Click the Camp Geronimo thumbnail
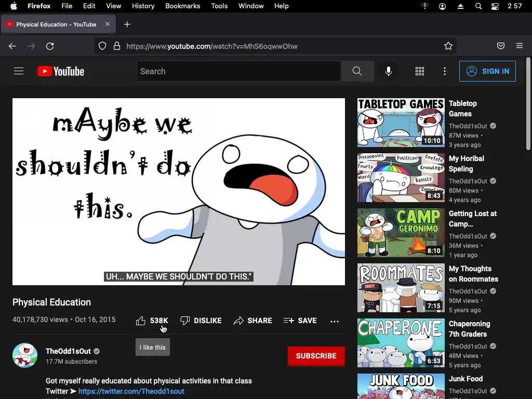This screenshot has width=532, height=399. (x=401, y=233)
